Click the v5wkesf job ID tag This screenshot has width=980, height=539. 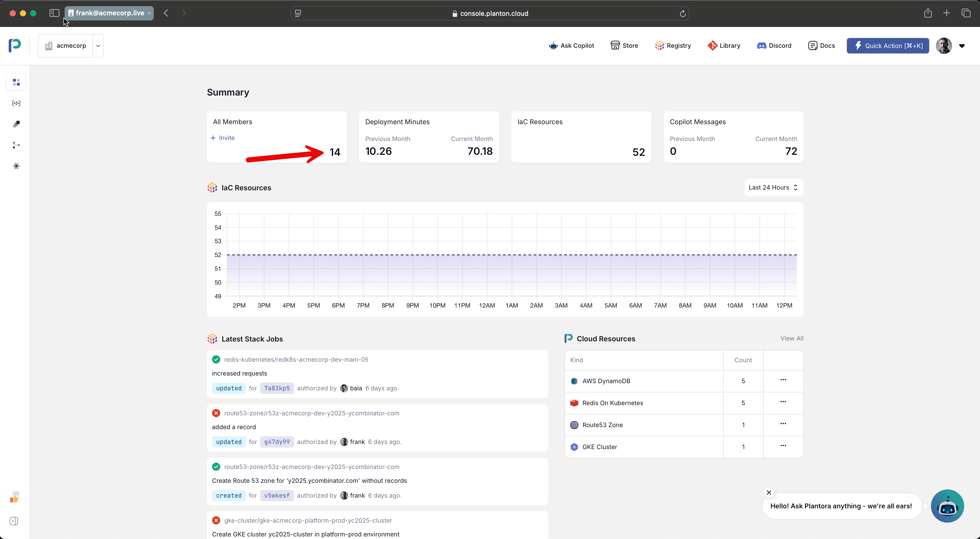click(x=277, y=495)
